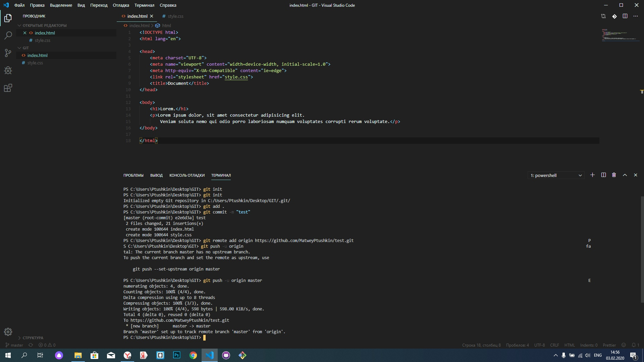This screenshot has width=644, height=362.
Task: Open the Справка menu
Action: [x=168, y=5]
